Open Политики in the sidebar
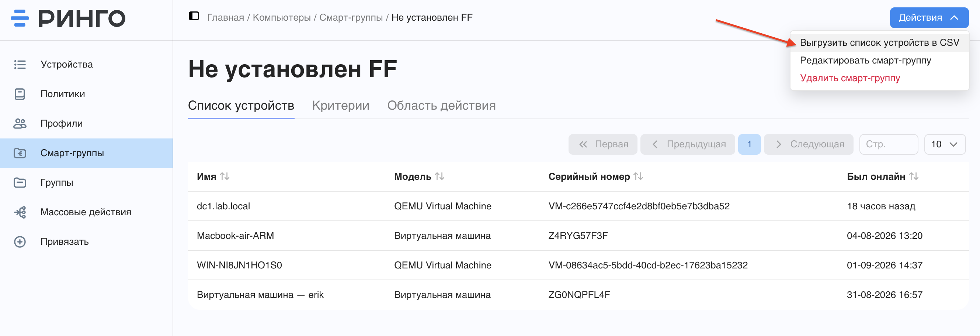Image resolution: width=980 pixels, height=336 pixels. [86, 94]
